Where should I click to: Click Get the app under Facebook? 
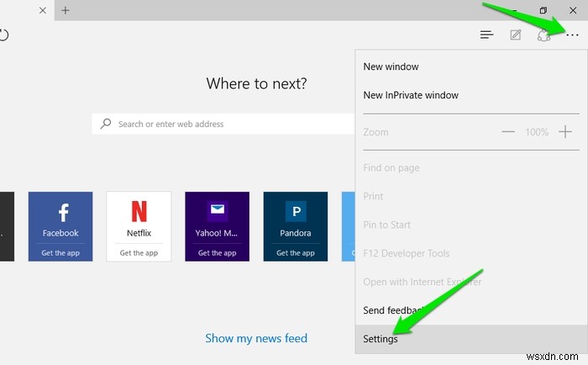pyautogui.click(x=60, y=252)
